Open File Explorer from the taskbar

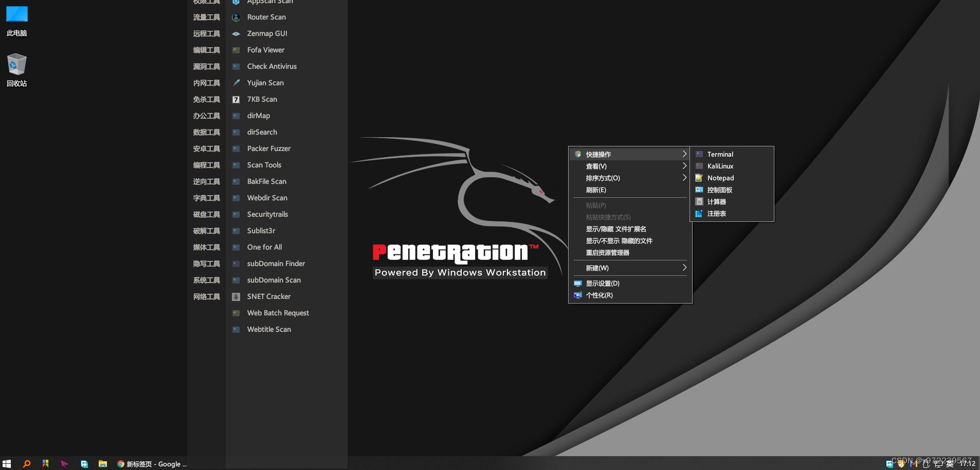tap(103, 464)
